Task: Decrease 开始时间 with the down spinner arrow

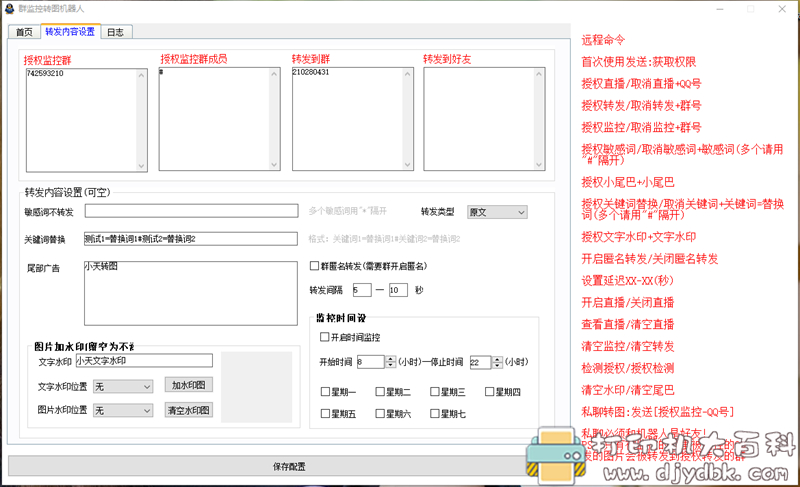Action: (390, 365)
